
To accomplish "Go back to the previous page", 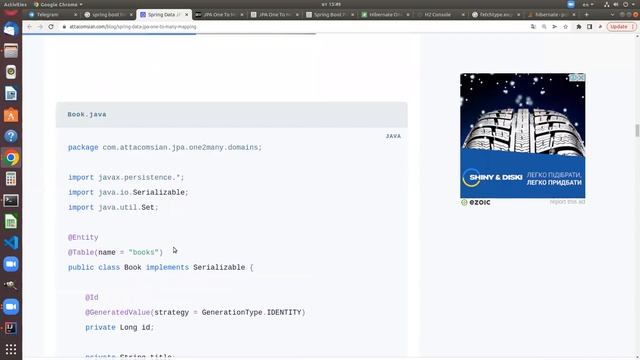I will click(x=29, y=27).
